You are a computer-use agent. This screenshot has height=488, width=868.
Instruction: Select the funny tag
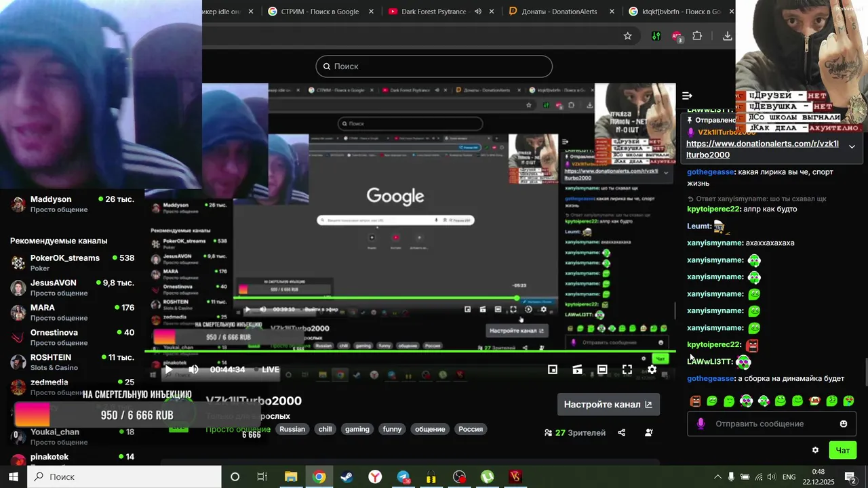(x=393, y=429)
